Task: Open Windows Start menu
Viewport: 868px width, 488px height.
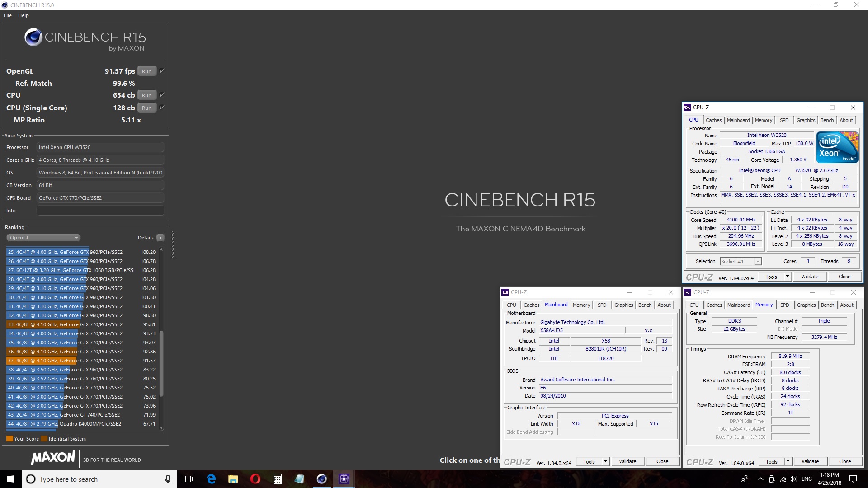Action: 11,479
